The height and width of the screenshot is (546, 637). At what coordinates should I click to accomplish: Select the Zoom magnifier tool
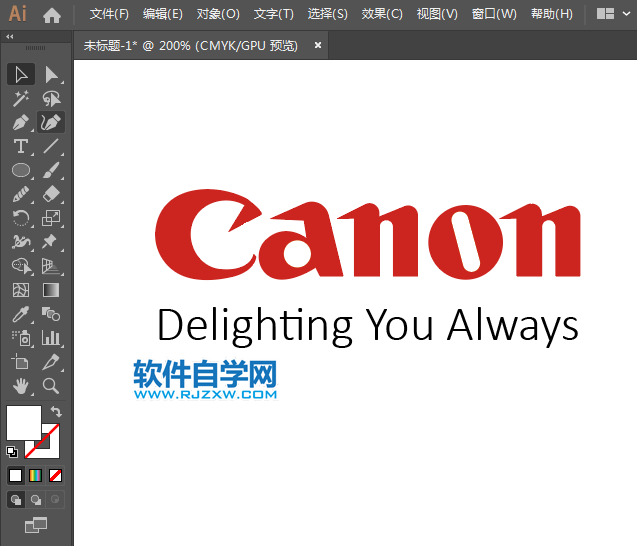point(51,386)
